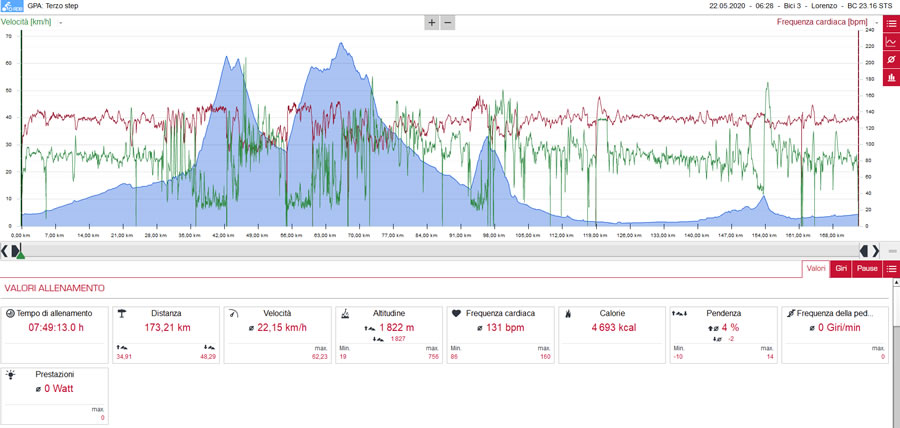Click the green triangle position marker

point(20,255)
